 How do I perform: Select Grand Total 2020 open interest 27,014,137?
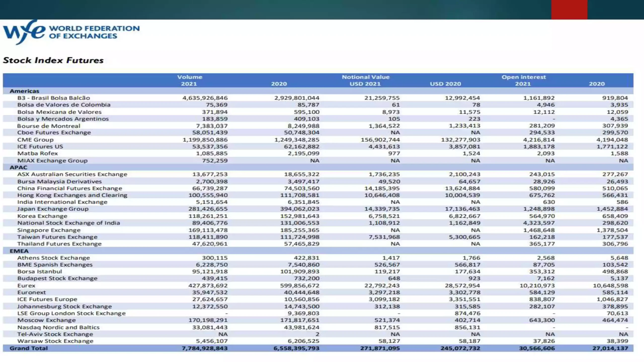click(610, 348)
